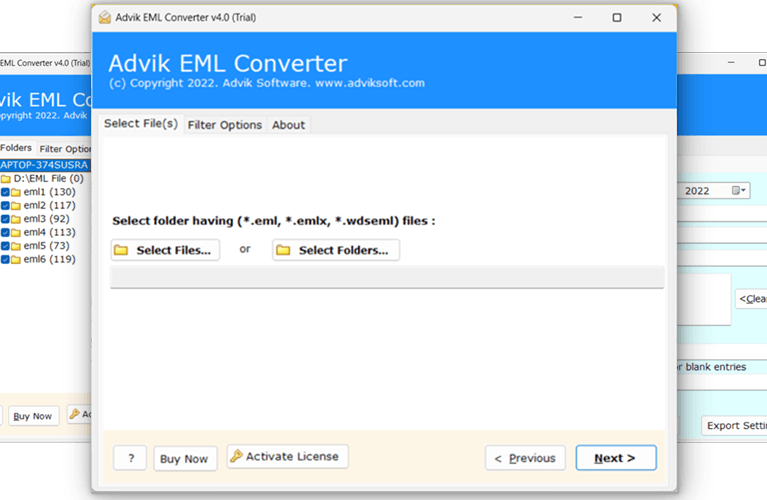This screenshot has height=500, width=767.
Task: Click the folder icon on Select Files
Action: 121,250
